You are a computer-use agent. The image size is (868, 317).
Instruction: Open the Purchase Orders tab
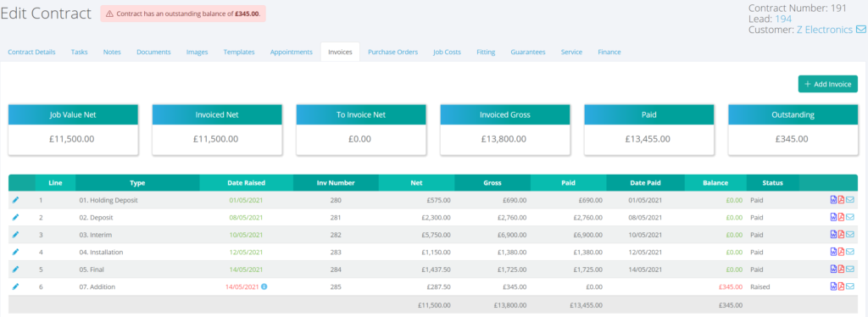393,52
